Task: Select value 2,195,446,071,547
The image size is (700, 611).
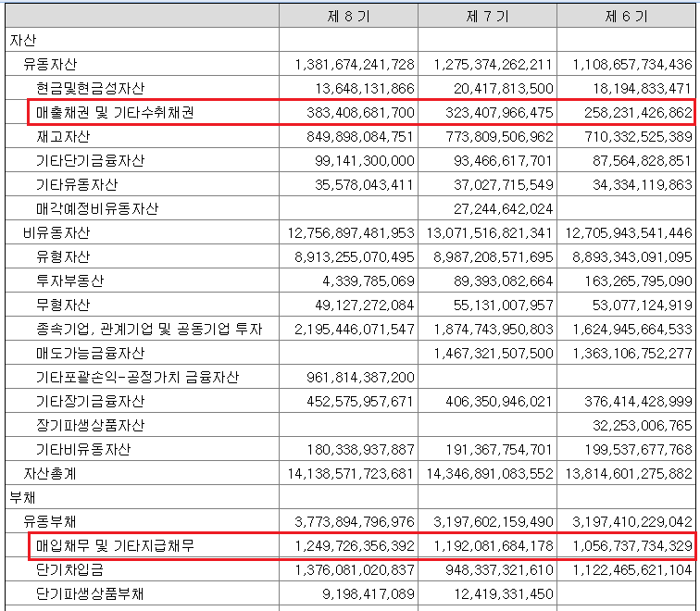Action: coord(355,330)
